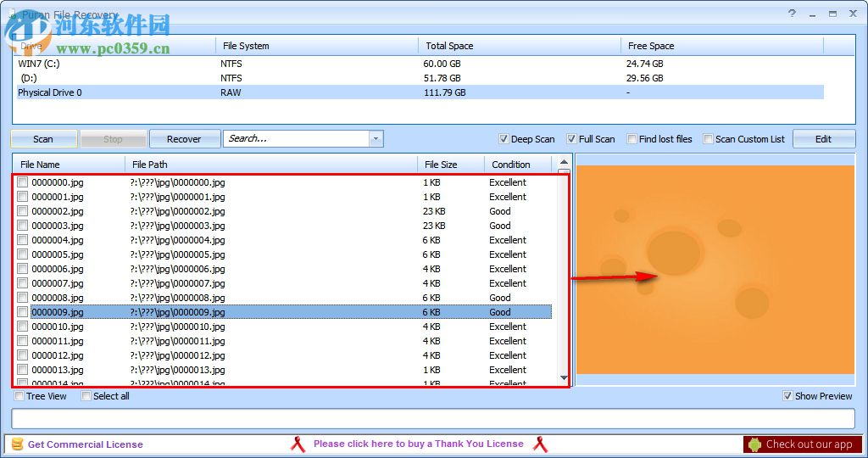The width and height of the screenshot is (868, 458).
Task: Sort the file list by File Name column header
Action: click(x=70, y=165)
